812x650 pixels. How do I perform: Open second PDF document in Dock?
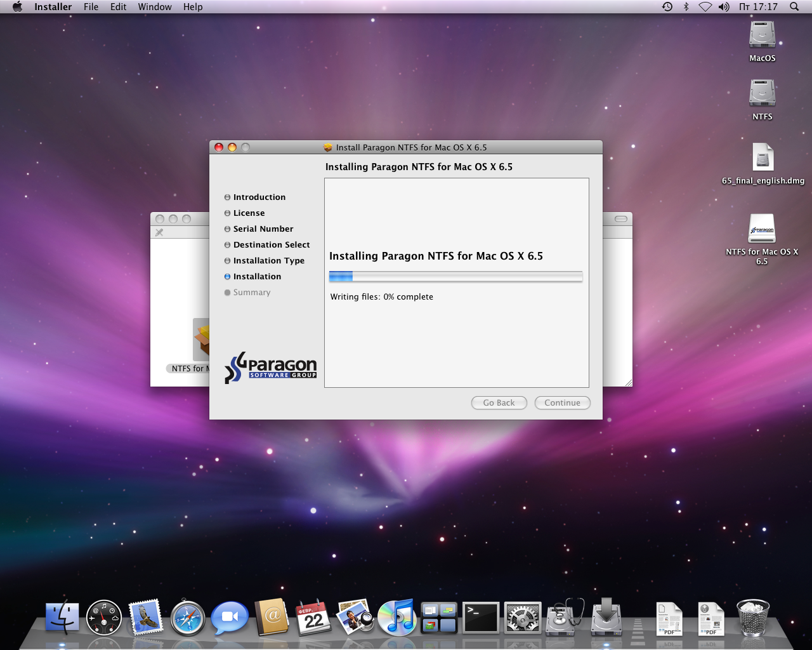[x=710, y=619]
